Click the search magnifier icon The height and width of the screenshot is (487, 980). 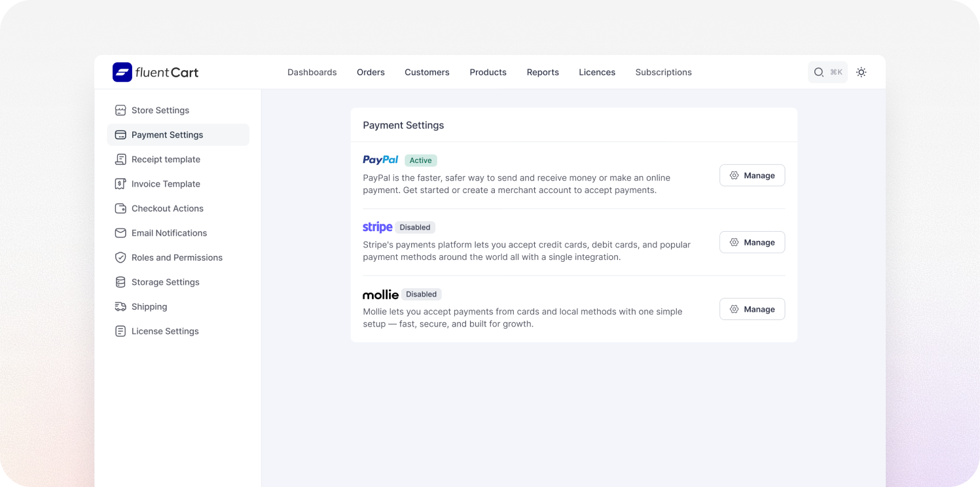(819, 73)
